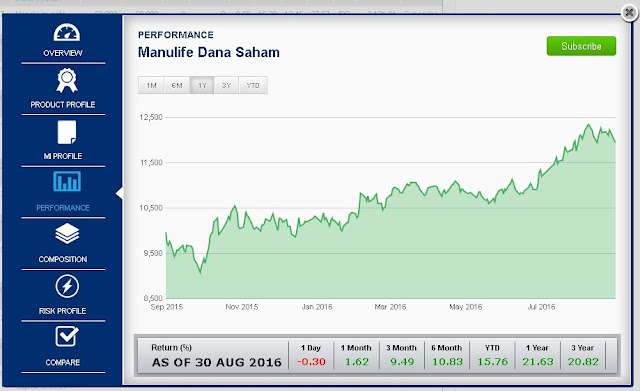Click the 11,500 y-axis label
This screenshot has width=640, height=391.
tap(151, 162)
